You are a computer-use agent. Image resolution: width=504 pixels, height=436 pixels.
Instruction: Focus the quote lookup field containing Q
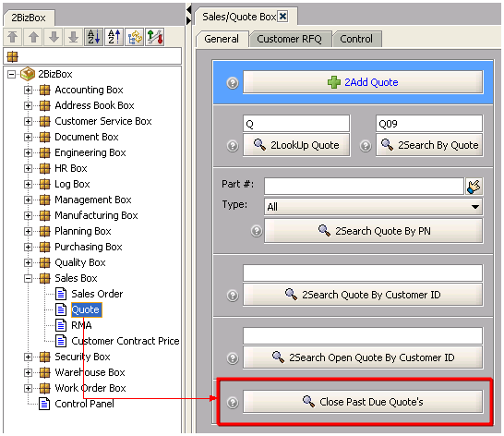[296, 124]
